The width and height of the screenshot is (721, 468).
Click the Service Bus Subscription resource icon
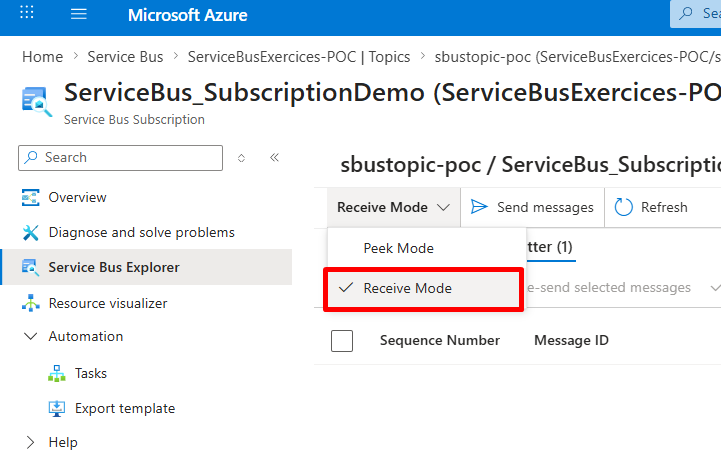tap(36, 101)
